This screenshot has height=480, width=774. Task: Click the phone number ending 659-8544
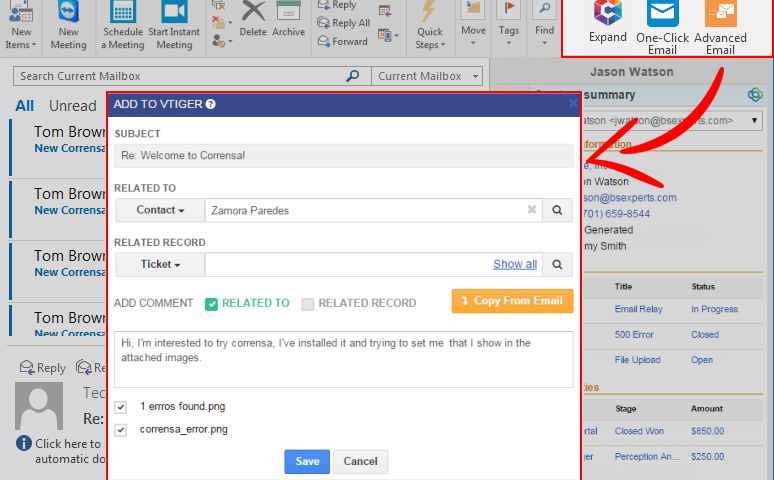617,214
